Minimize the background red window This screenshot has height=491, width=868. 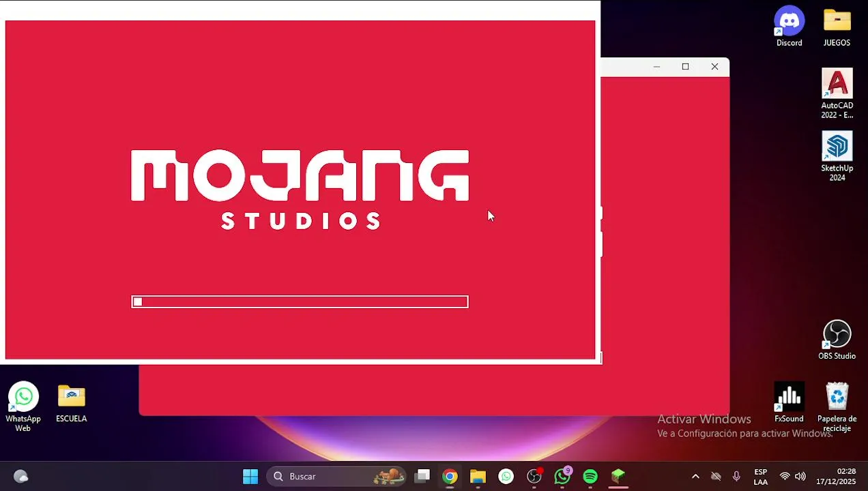point(656,67)
